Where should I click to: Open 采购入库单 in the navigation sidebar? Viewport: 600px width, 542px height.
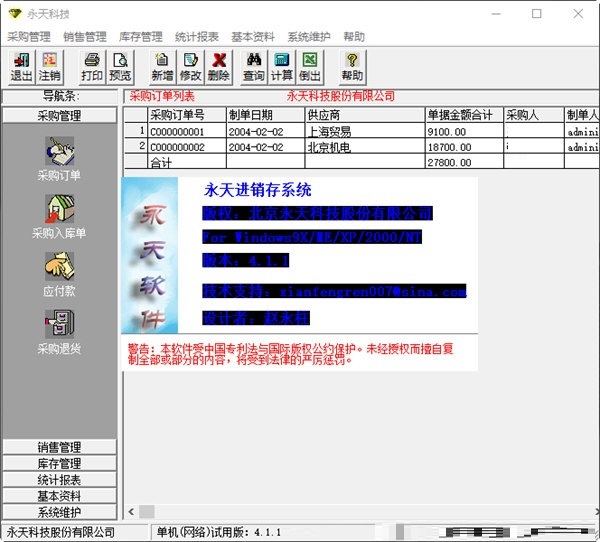point(59,216)
